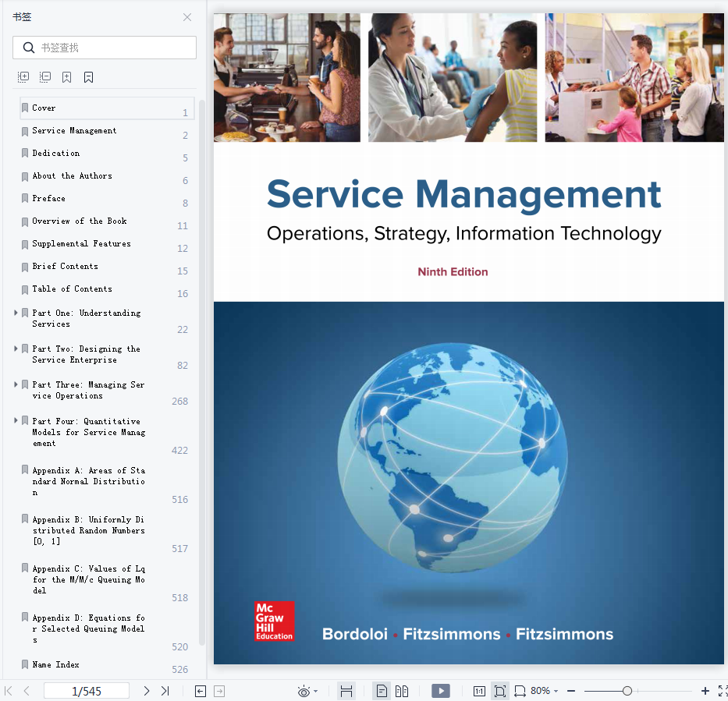Click the bookmarks panel scrollbar
Viewport: 728px width, 701px height.
pos(202,372)
